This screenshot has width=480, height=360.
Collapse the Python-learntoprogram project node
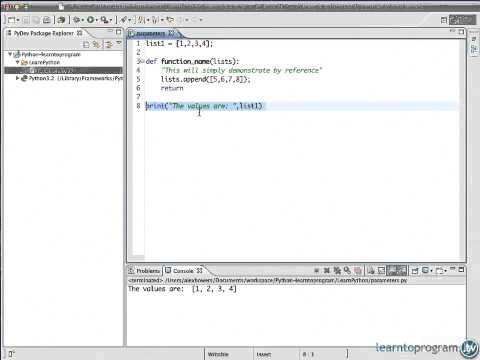tap(10, 54)
